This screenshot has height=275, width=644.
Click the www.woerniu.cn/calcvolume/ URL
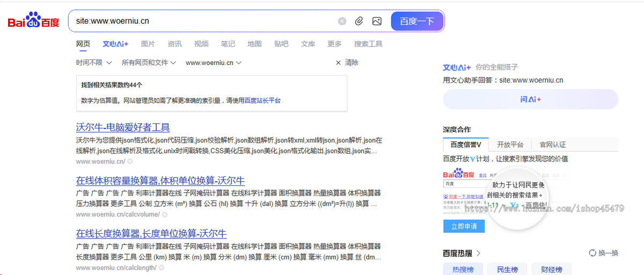coord(118,214)
